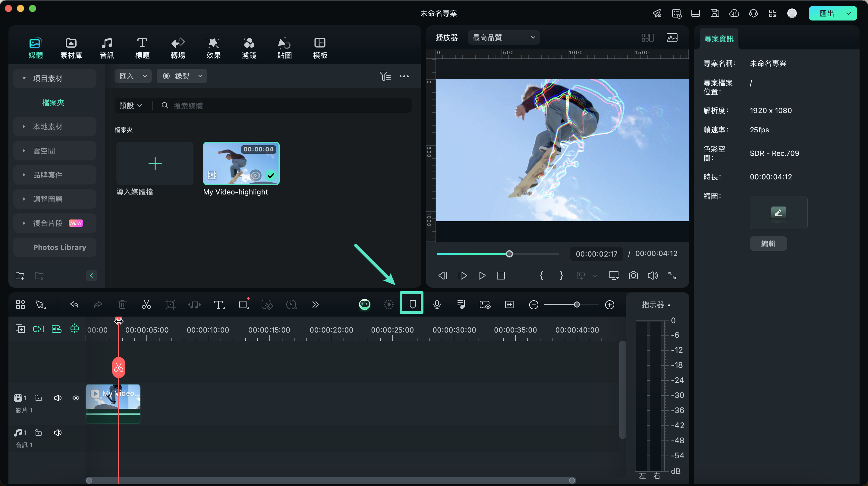Switch to the 濾鏡 tab
This screenshot has width=868, height=486.
click(x=249, y=48)
